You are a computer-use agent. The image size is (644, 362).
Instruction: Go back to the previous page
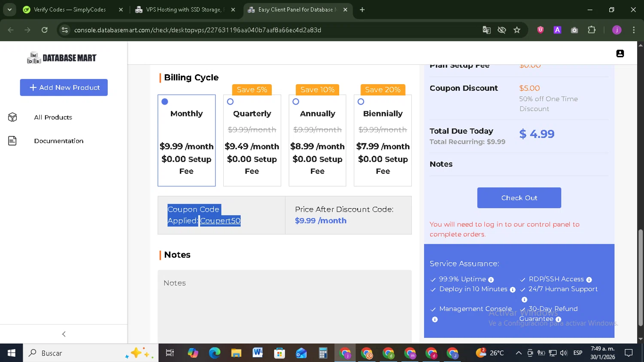point(11,30)
